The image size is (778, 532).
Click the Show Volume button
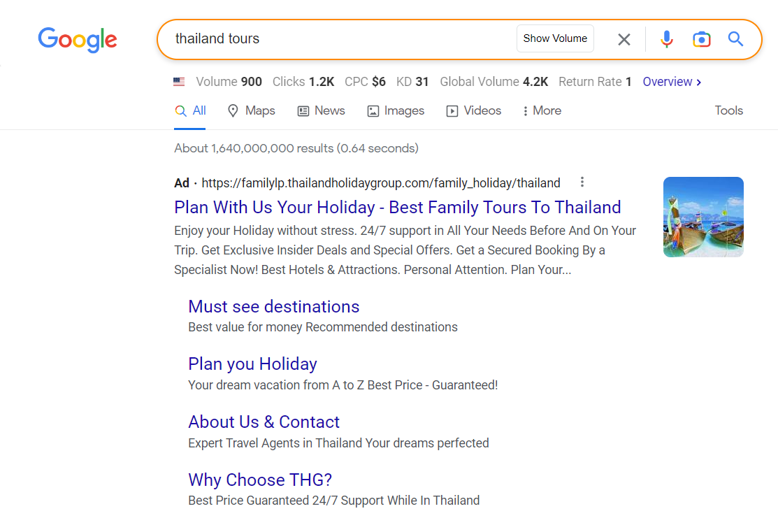tap(555, 38)
